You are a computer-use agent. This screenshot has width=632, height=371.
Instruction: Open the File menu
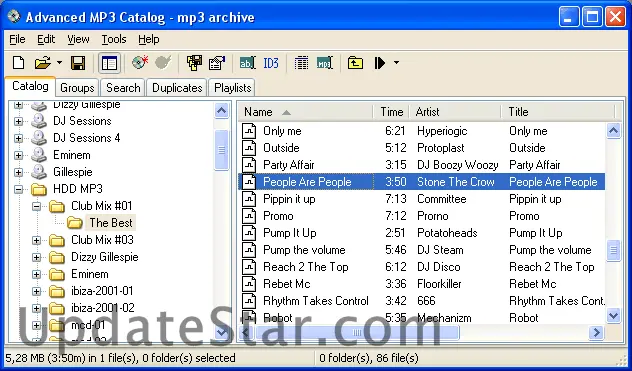[x=17, y=39]
